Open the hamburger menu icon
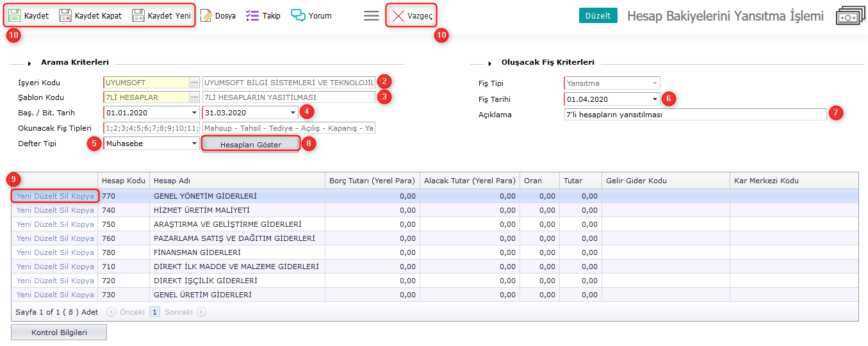Viewport: 868px width, 346px height. 372,15
